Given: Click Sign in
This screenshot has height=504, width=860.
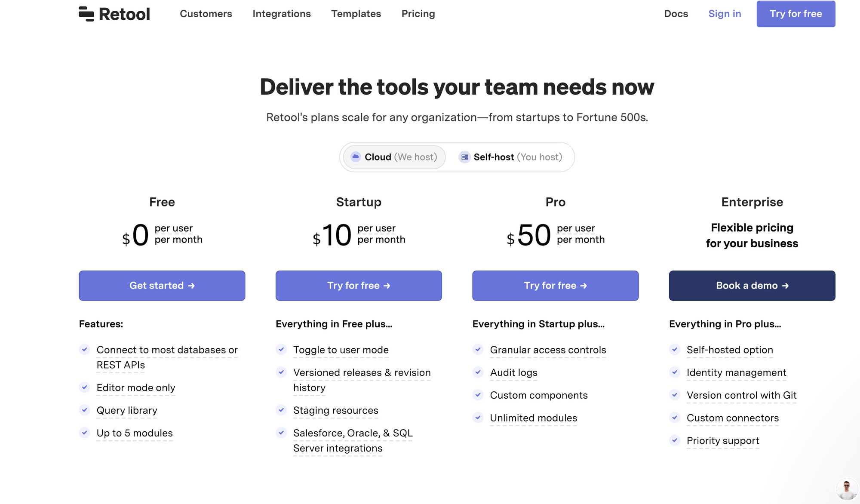Looking at the screenshot, I should pos(725,13).
